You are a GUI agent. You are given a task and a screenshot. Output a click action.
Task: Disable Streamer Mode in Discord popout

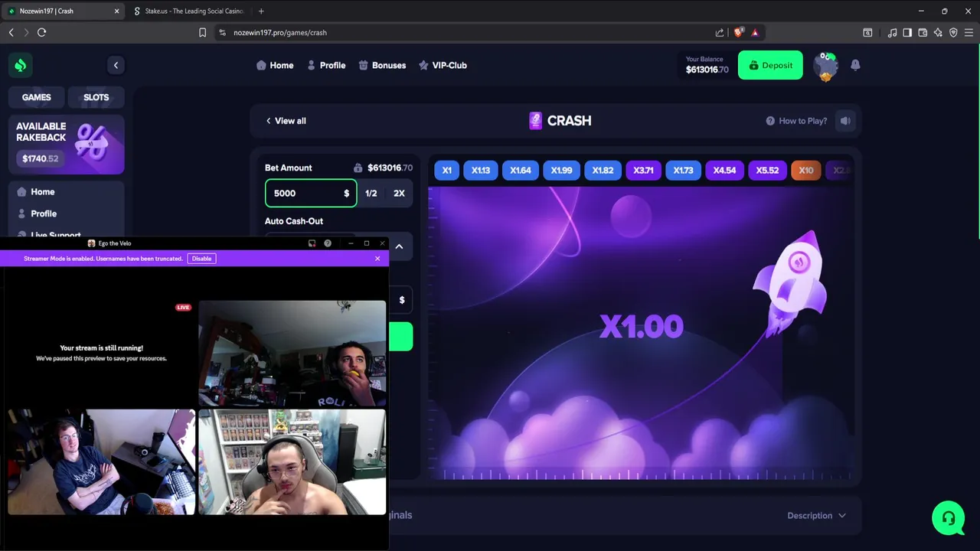[x=202, y=259]
